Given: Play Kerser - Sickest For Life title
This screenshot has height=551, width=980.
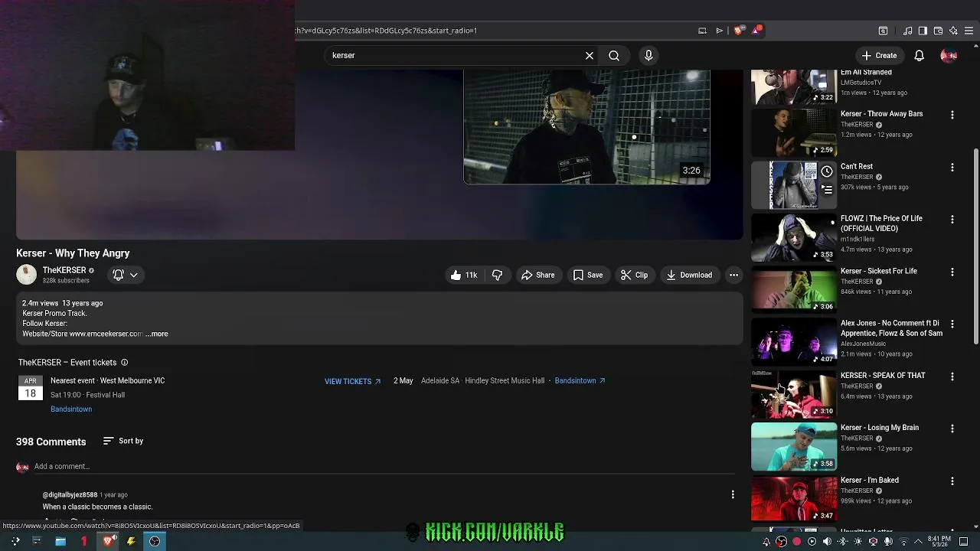Looking at the screenshot, I should pos(878,271).
